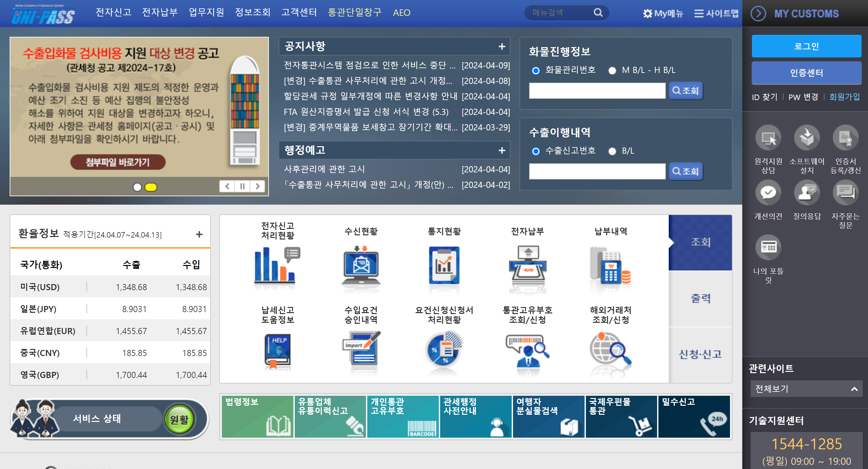Screen dimensions: 868x469
Task: Click the MY CUSTOMS arrow icon
Action: [758, 14]
